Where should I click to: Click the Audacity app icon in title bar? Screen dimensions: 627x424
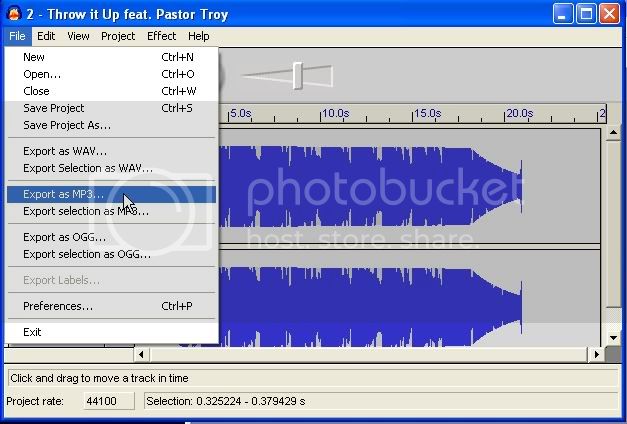tap(14, 14)
